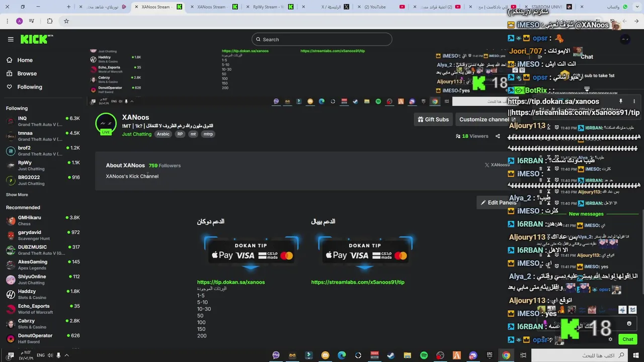Toggle the microphone icon in system tray

[x=58, y=355]
